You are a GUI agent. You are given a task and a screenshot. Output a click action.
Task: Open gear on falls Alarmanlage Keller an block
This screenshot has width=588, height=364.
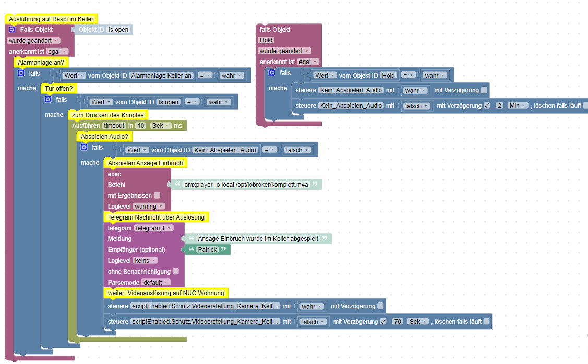pos(21,73)
